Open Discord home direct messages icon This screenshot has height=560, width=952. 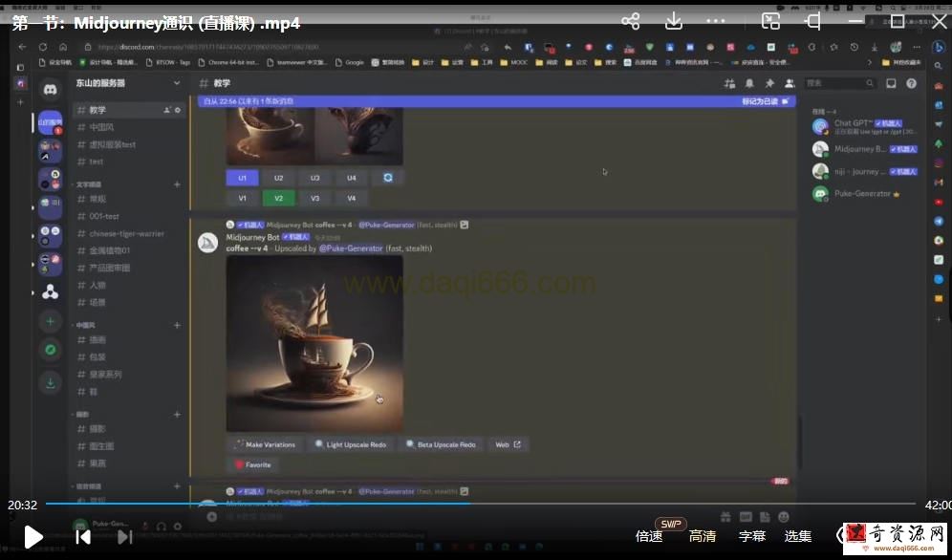(51, 90)
